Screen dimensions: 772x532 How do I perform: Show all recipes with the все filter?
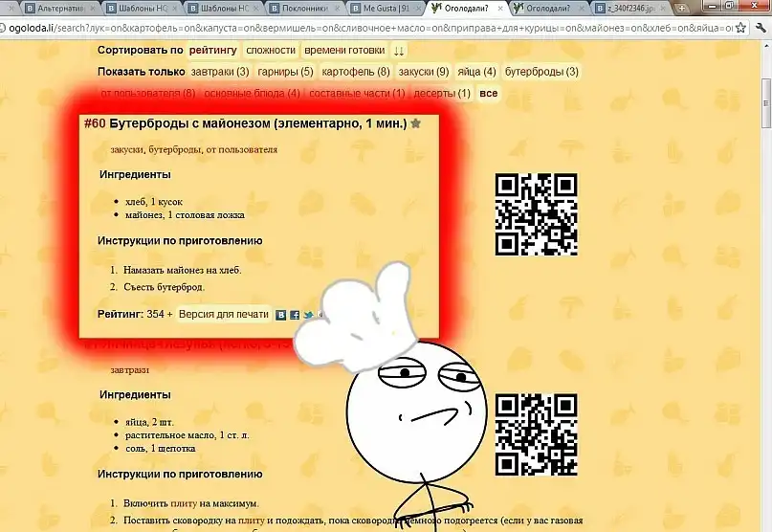click(x=488, y=94)
